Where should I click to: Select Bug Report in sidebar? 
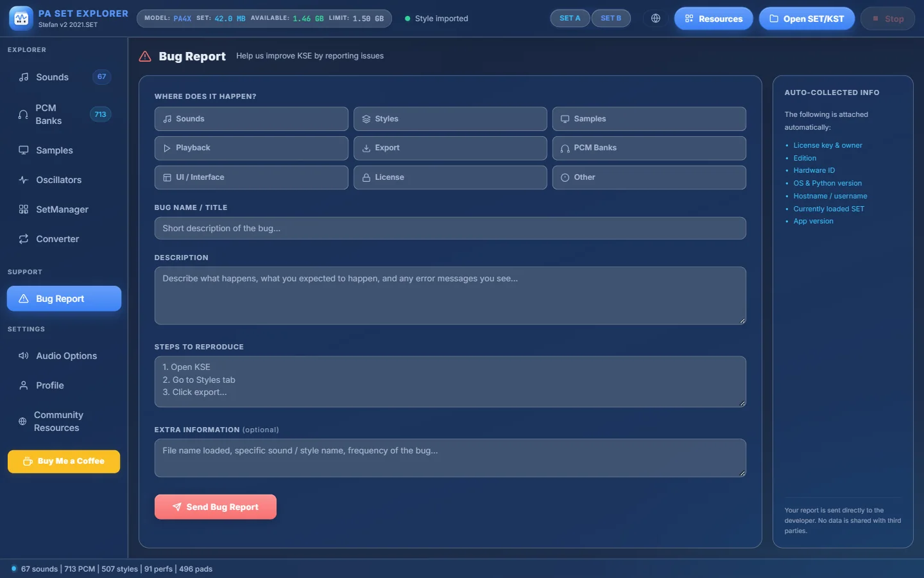tap(64, 299)
